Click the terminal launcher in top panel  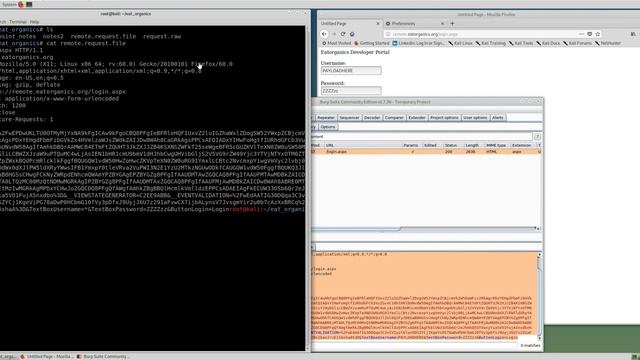(29, 4)
